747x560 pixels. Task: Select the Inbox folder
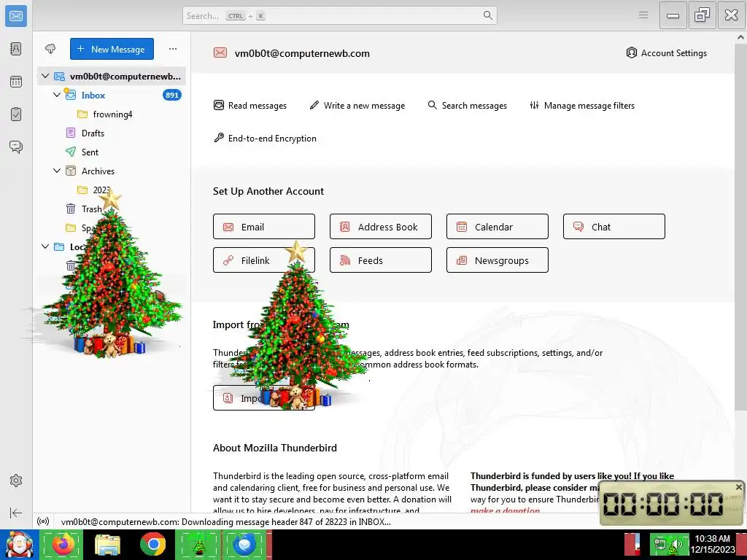112,95
